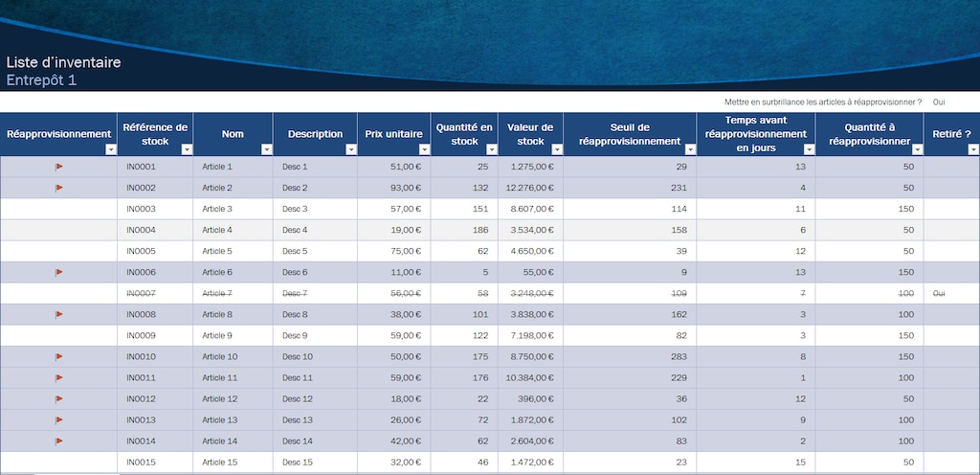This screenshot has width=980, height=475.
Task: Select the reorder threshold cell 114
Action: tap(630, 209)
